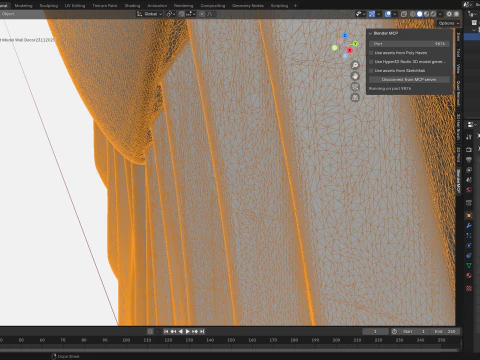This screenshot has height=360, width=480.
Task: Open the Tool properties tab icon
Action: [469, 137]
